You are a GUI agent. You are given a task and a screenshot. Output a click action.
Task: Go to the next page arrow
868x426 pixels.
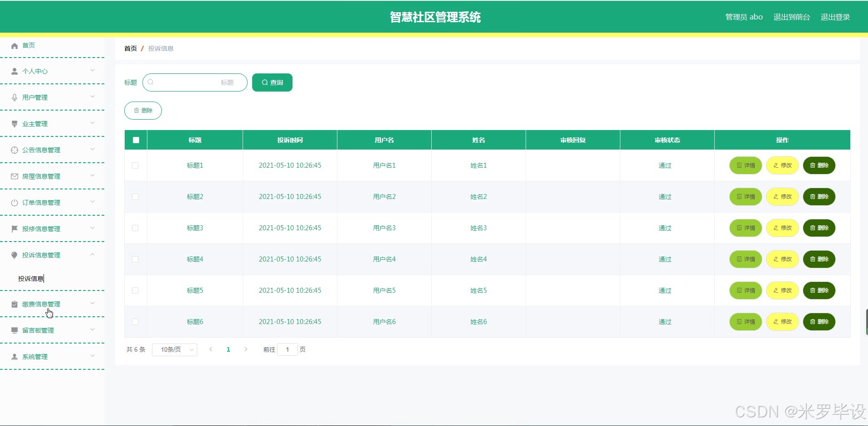tap(246, 349)
